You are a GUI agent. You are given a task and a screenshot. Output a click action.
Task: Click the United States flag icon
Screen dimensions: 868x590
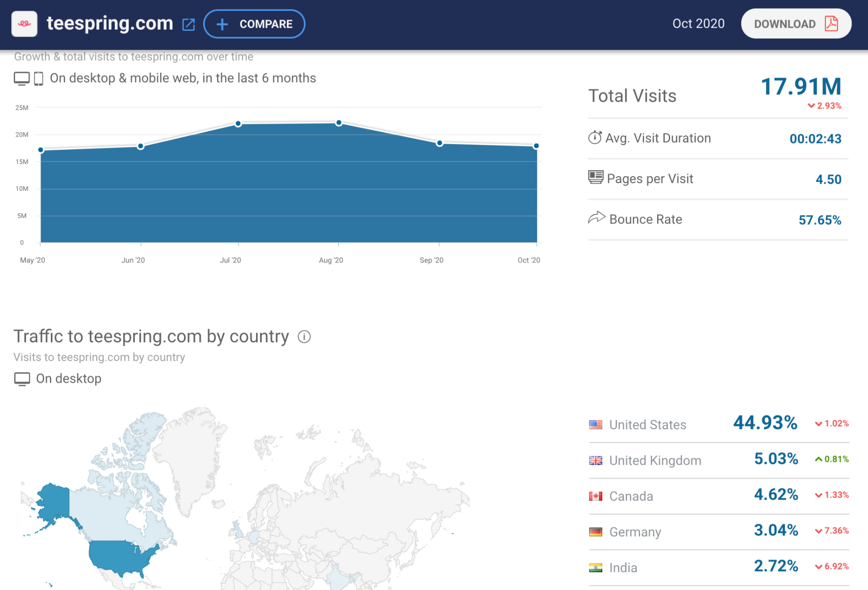pos(595,424)
